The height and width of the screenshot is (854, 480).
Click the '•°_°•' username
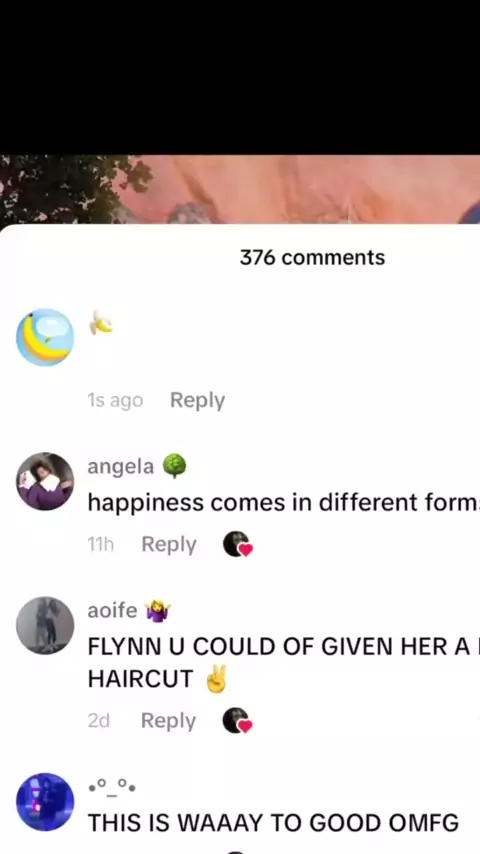point(112,788)
